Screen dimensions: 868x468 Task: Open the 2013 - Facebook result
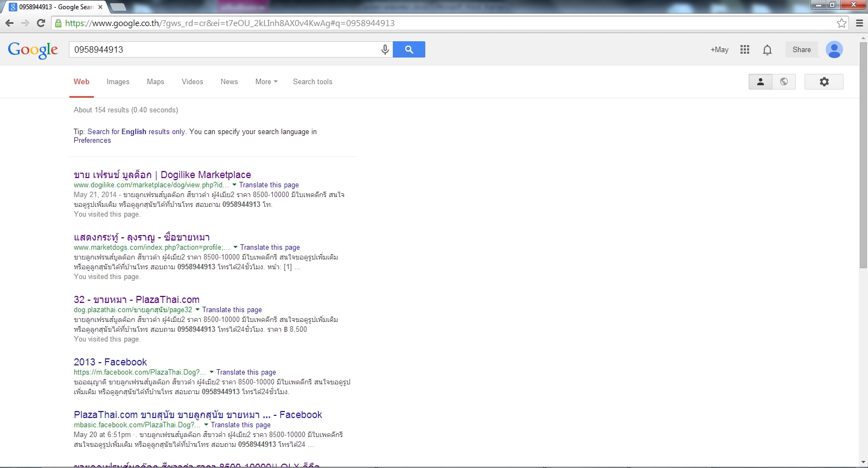tap(110, 362)
